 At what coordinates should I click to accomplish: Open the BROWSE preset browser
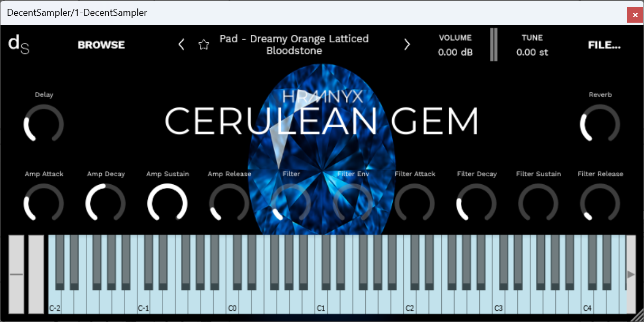(x=101, y=45)
